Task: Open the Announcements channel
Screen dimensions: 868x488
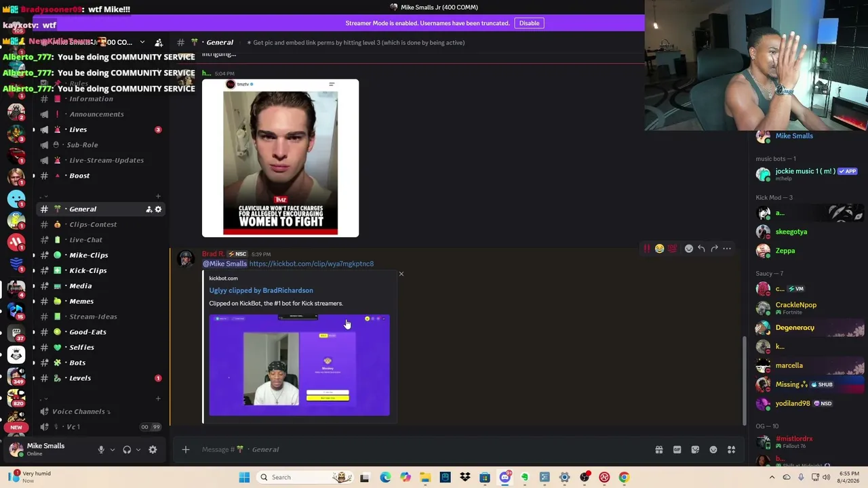Action: pyautogui.click(x=96, y=115)
